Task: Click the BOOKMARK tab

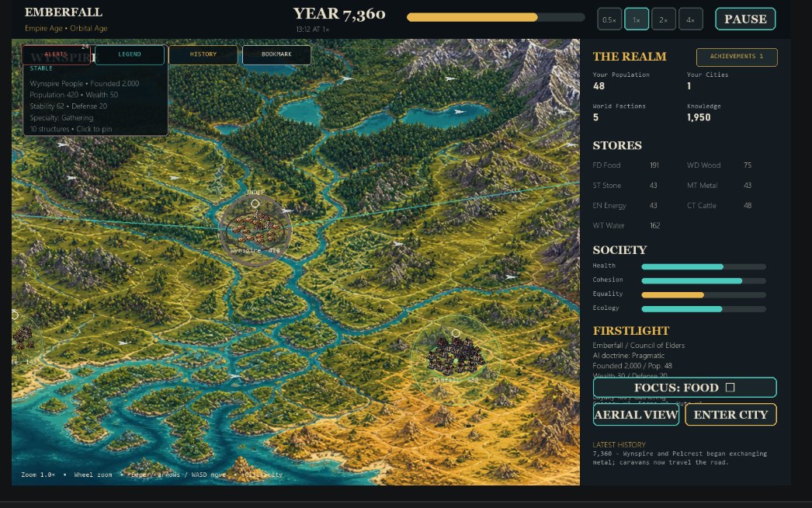Action: point(276,54)
